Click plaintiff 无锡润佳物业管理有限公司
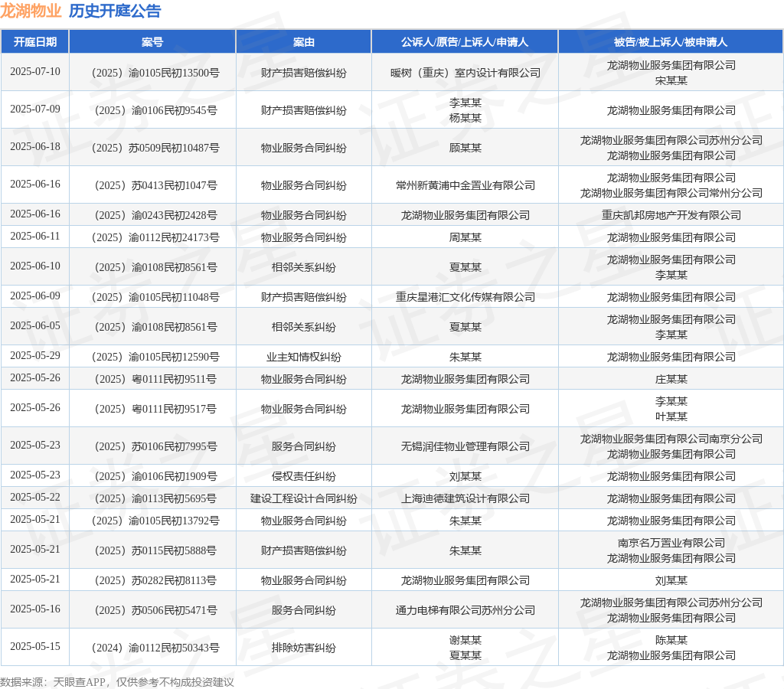784x689 pixels. 465,446
